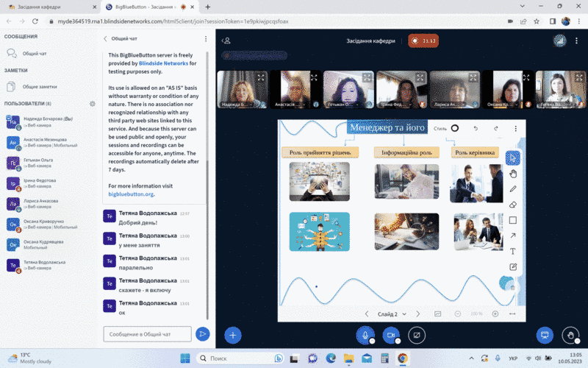Viewport: 588px width, 368px height.
Task: Type in the Сообщение в Общий чат field
Action: (x=147, y=334)
